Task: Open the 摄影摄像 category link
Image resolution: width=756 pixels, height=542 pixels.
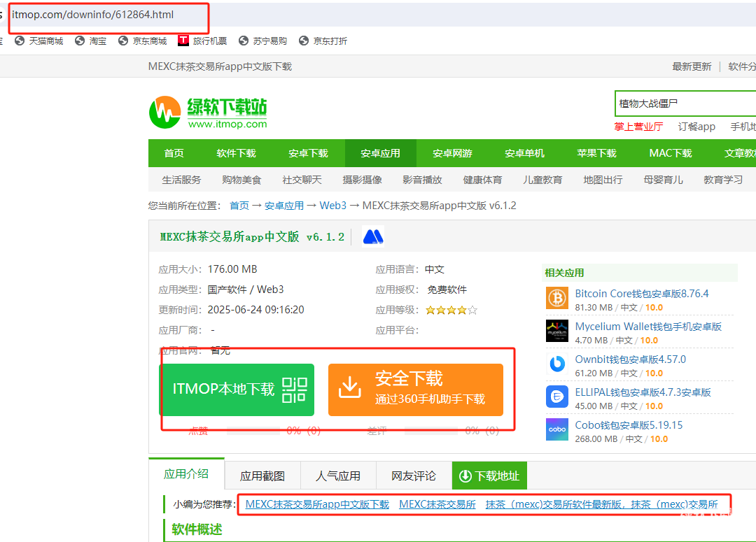Action: tap(362, 180)
